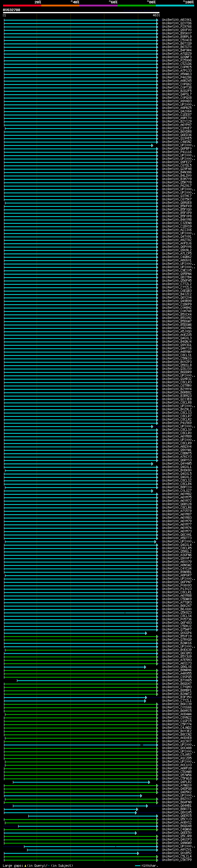Image resolution: width=197 pixels, height=868 pixels.
Task: Open hit UniRef100_P29766
Action: click(x=176, y=26)
